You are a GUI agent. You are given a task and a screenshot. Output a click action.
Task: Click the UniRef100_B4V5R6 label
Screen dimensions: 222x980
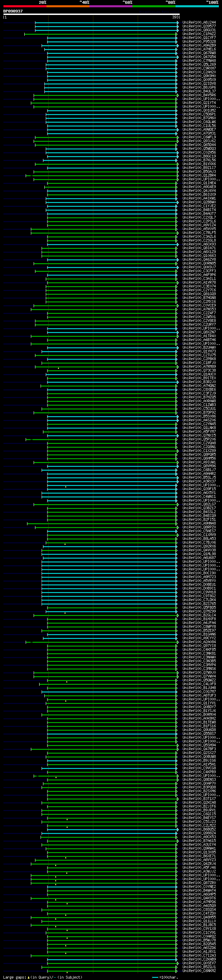(199, 95)
